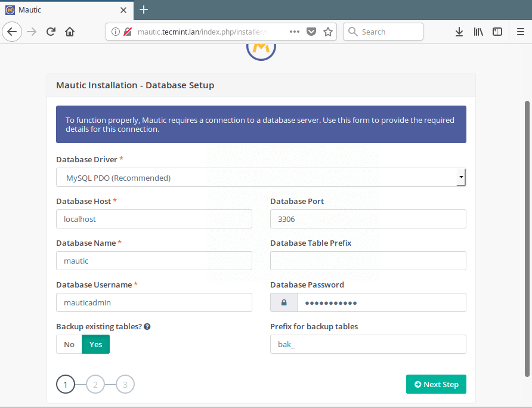Click the help icon beside Backup existing tables

pos(147,326)
